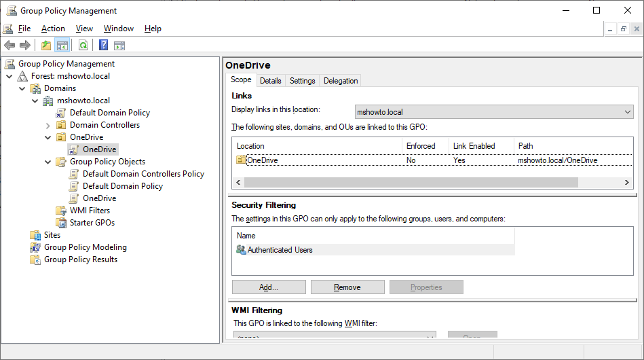Click the Links horizontal scrollbar thumb
This screenshot has height=360, width=644.
(x=411, y=182)
